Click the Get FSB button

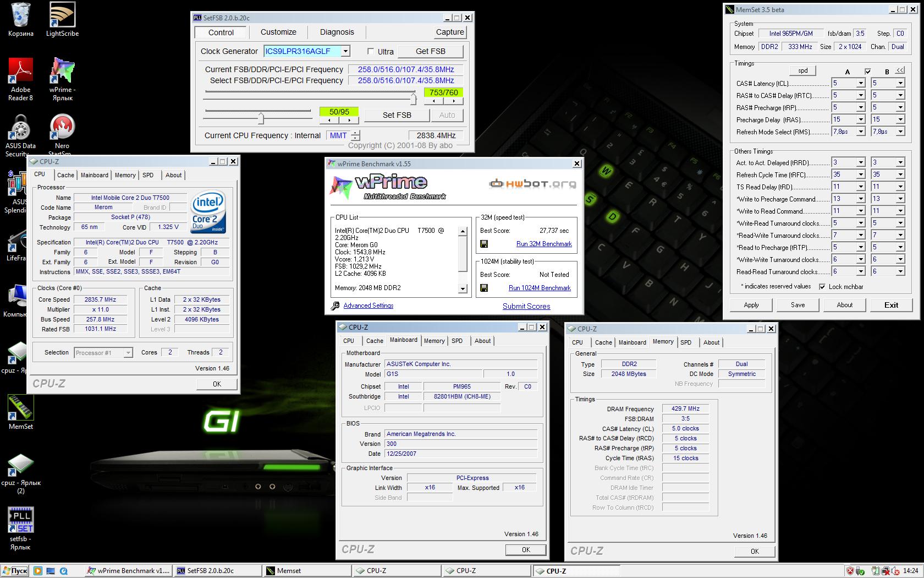tap(431, 51)
